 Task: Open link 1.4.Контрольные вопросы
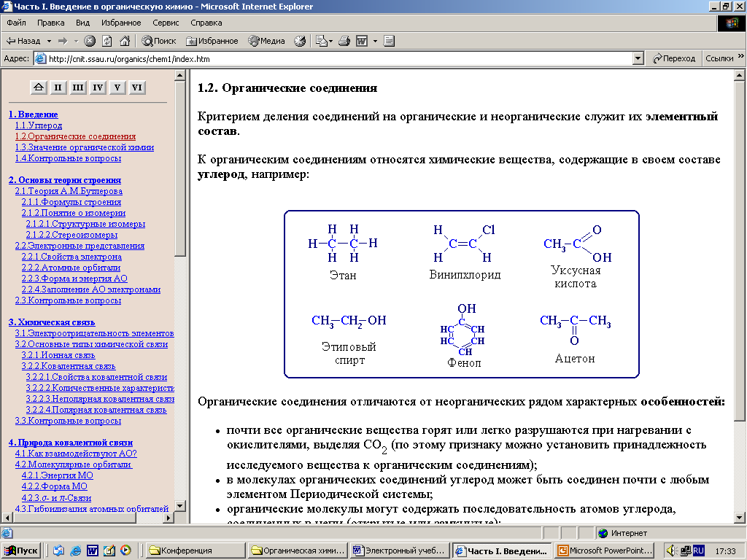(68, 158)
